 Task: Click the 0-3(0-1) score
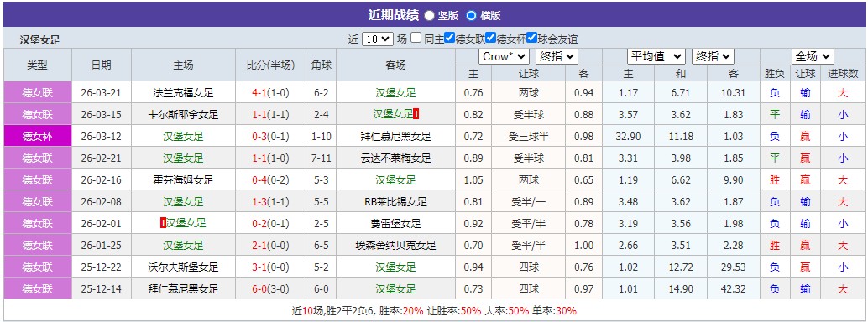pos(270,137)
